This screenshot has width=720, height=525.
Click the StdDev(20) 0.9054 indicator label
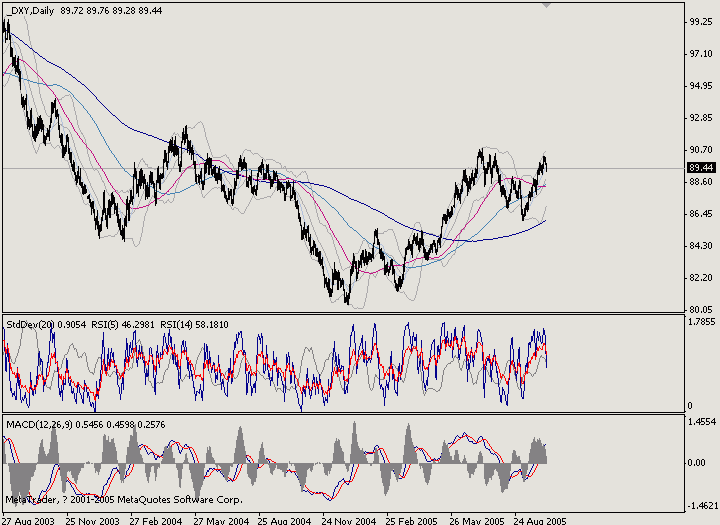point(46,325)
